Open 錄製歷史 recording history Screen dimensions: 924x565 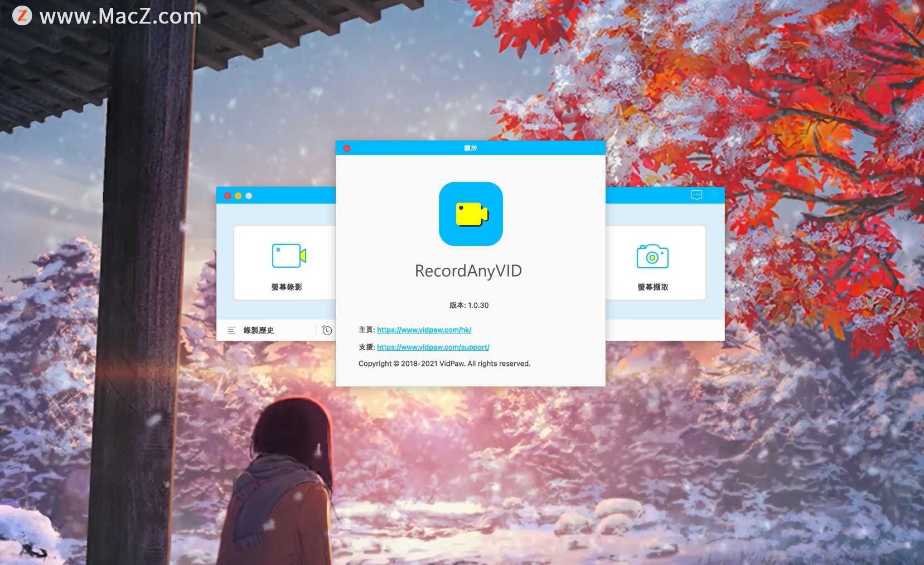[259, 330]
